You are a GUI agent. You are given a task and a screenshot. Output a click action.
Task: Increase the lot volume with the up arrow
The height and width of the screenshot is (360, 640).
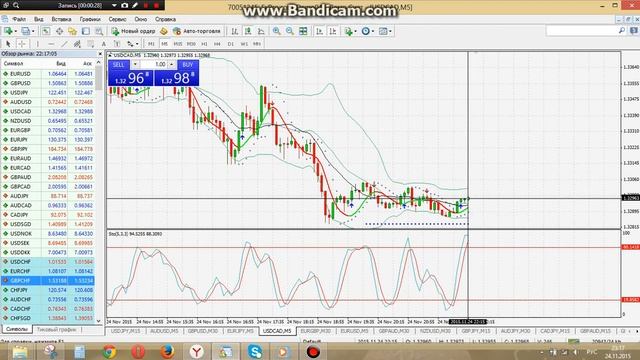tap(171, 64)
